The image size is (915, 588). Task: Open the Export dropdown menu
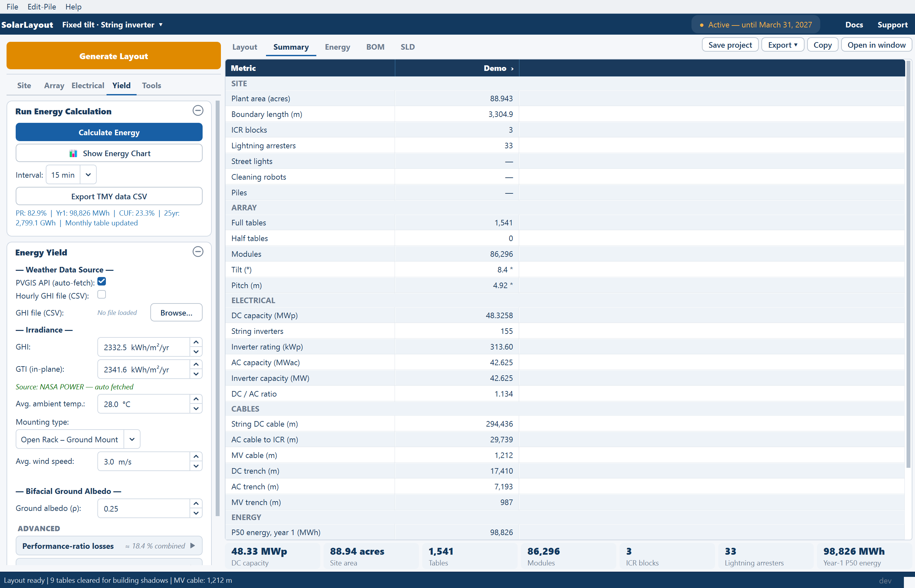[782, 45]
